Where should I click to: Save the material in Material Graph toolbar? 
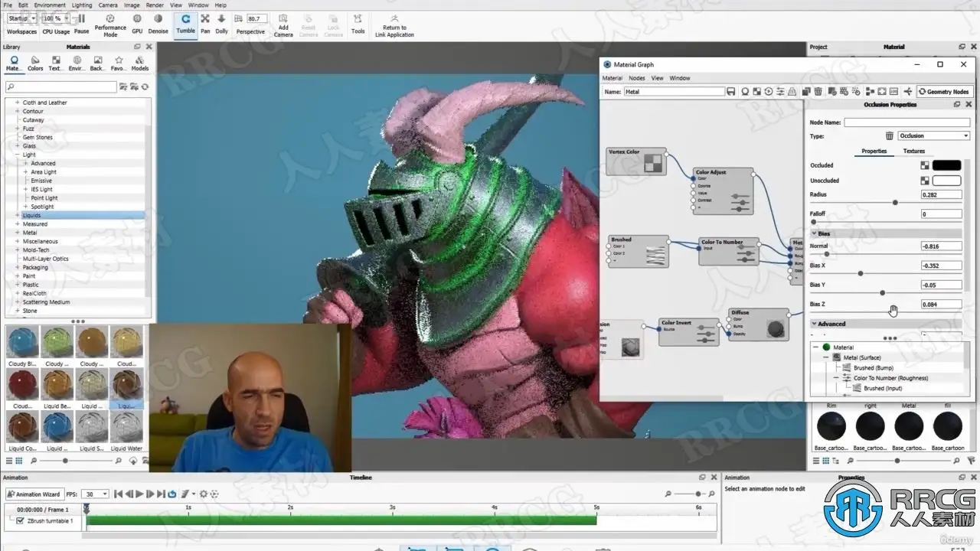(x=731, y=92)
